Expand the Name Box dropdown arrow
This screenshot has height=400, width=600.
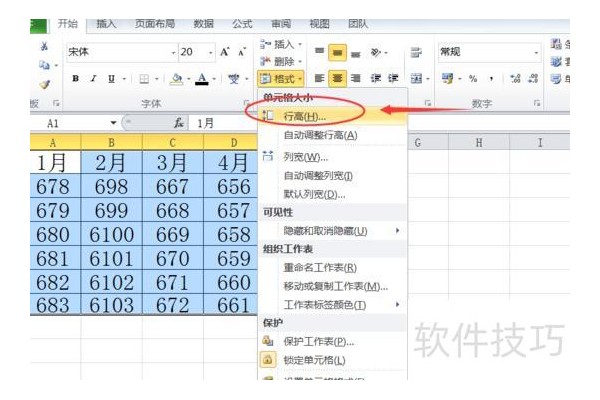pyautogui.click(x=113, y=123)
